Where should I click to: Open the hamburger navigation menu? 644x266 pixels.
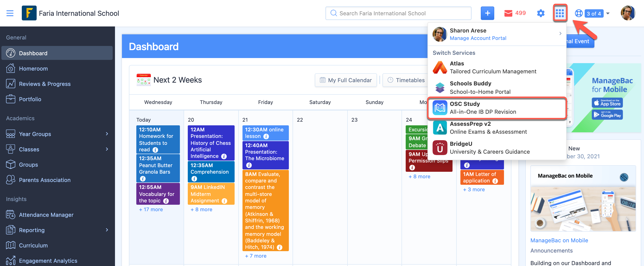[x=10, y=13]
